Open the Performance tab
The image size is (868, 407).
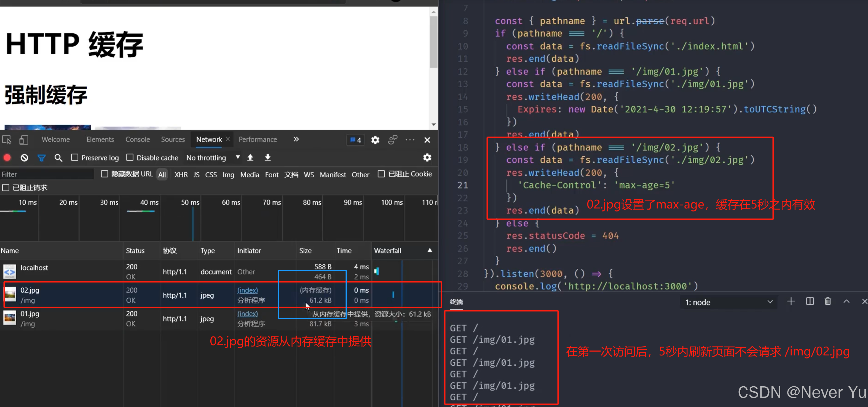pos(258,140)
